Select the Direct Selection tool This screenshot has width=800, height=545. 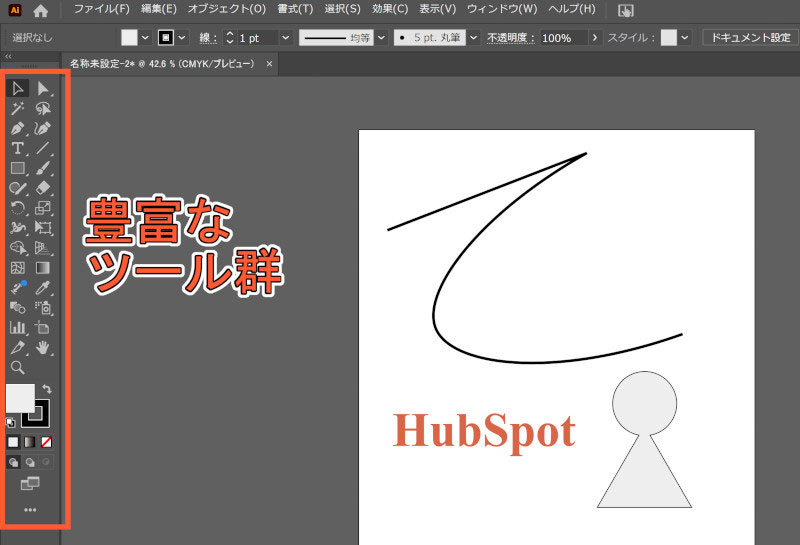tap(43, 89)
